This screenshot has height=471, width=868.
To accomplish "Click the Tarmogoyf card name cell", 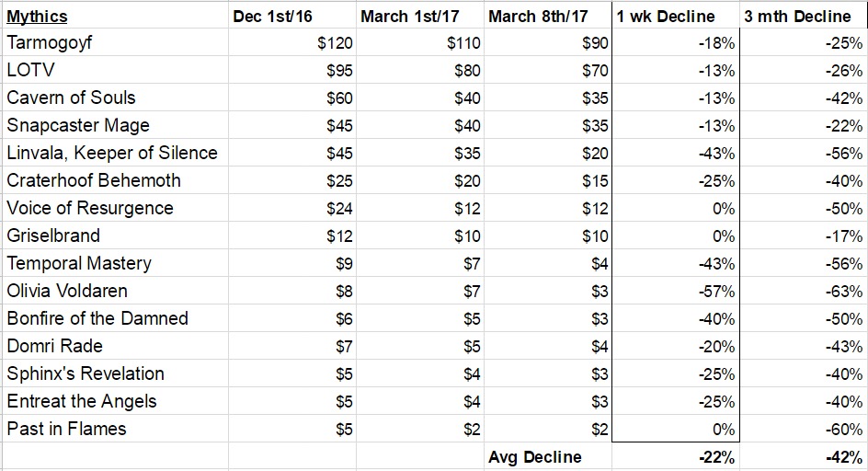I will (115, 42).
